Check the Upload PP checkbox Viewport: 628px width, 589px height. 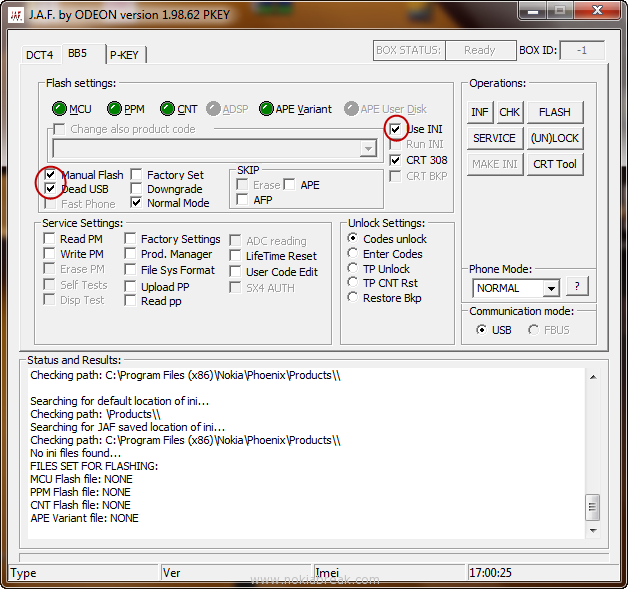coord(130,286)
